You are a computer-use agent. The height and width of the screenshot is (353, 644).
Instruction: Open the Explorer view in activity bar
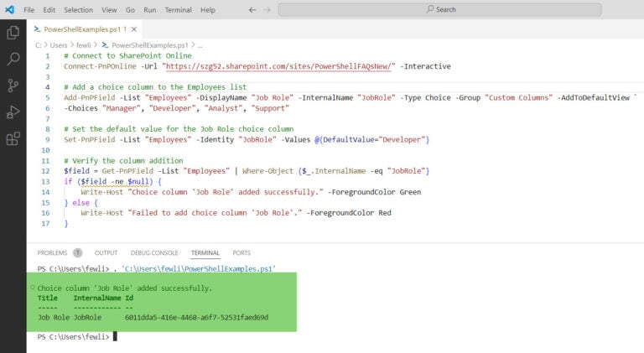point(13,33)
